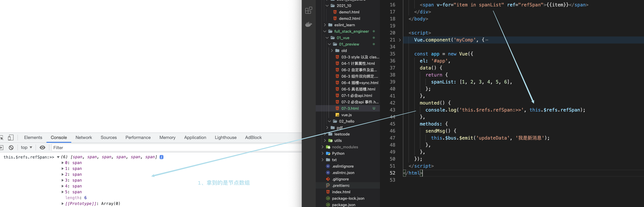Collapse the 01_preview folder chevron
Screen dimensions: 644x207
coord(329,44)
